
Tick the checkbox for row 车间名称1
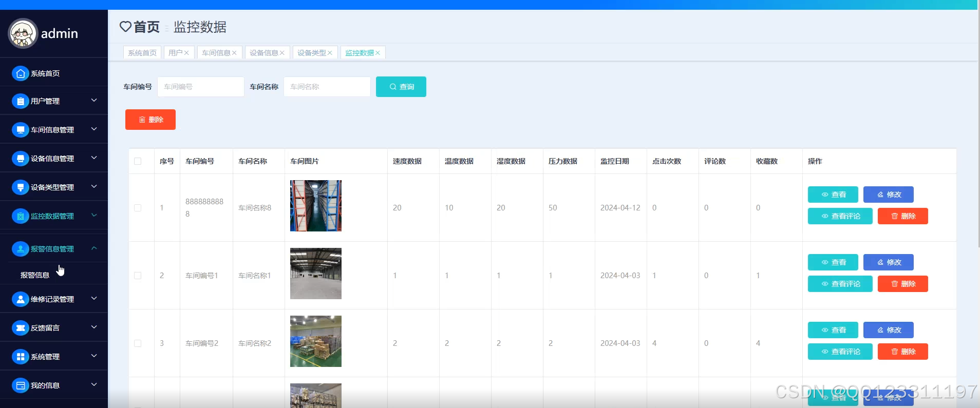[138, 276]
